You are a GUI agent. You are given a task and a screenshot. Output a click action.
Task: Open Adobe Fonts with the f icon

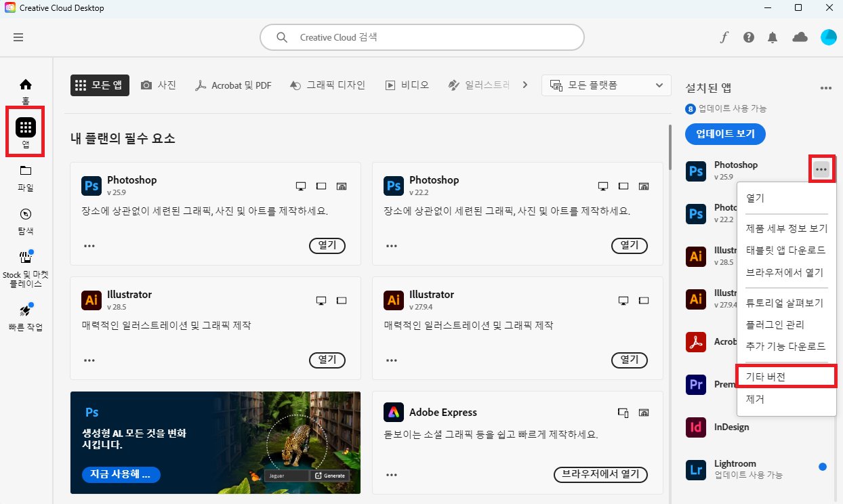[x=724, y=37]
